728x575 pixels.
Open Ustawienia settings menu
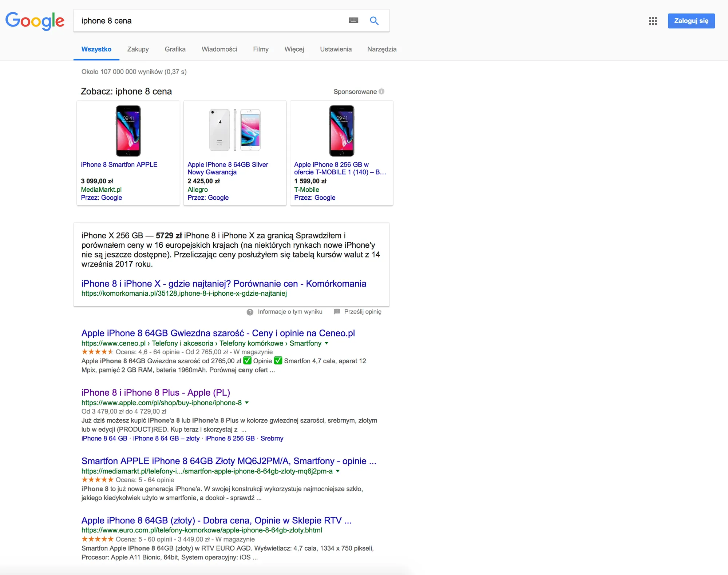point(336,49)
